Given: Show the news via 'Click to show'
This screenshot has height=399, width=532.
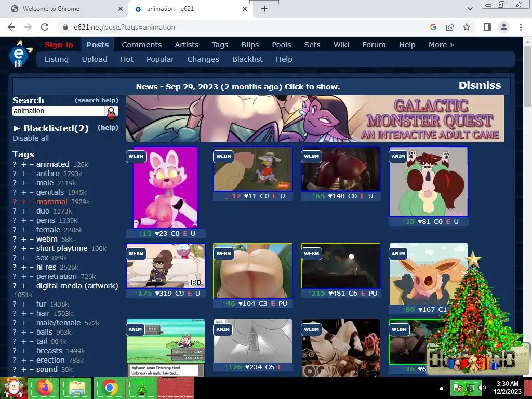Looking at the screenshot, I should coord(312,87).
